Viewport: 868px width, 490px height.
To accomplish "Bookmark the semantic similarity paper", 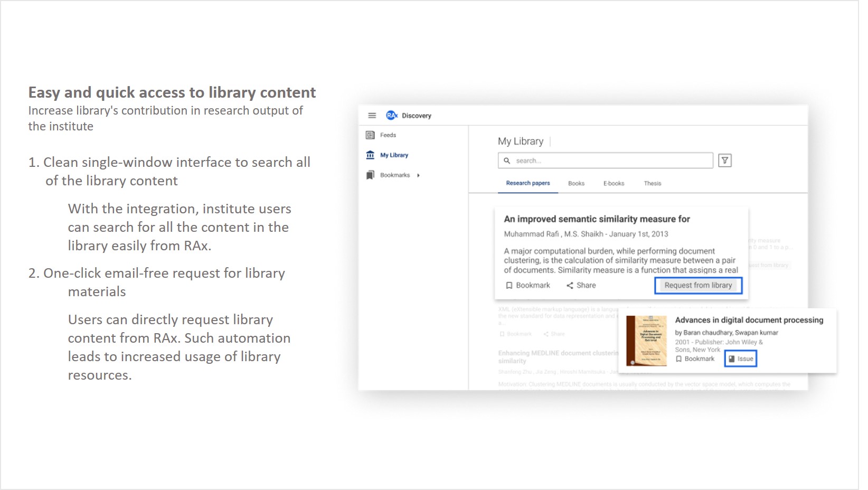I will point(527,286).
